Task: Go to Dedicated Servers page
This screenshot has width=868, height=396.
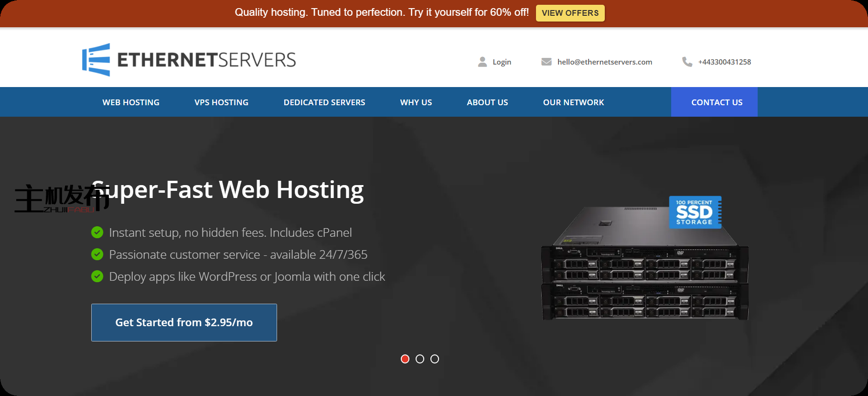Action: click(324, 102)
